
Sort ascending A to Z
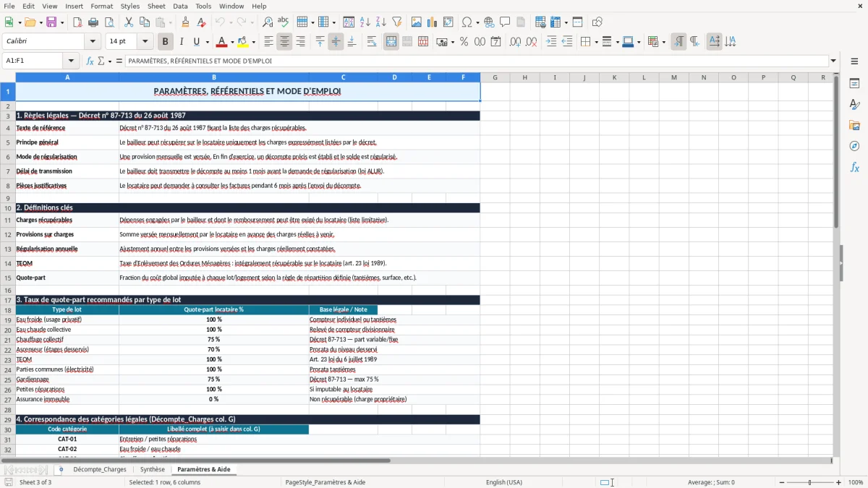[365, 22]
